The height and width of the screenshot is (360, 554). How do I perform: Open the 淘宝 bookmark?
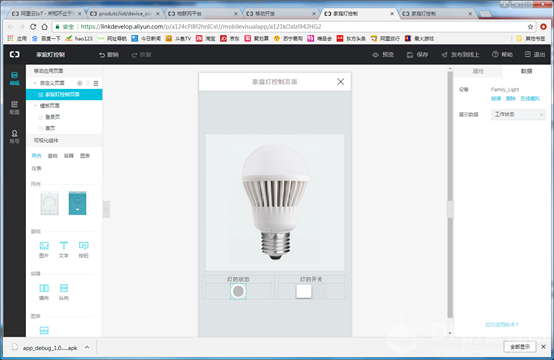tap(206, 38)
